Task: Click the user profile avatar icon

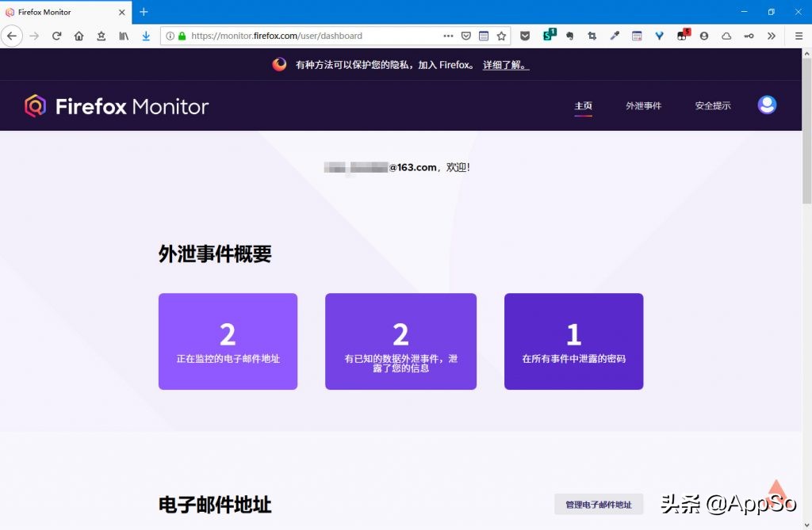Action: pos(767,104)
